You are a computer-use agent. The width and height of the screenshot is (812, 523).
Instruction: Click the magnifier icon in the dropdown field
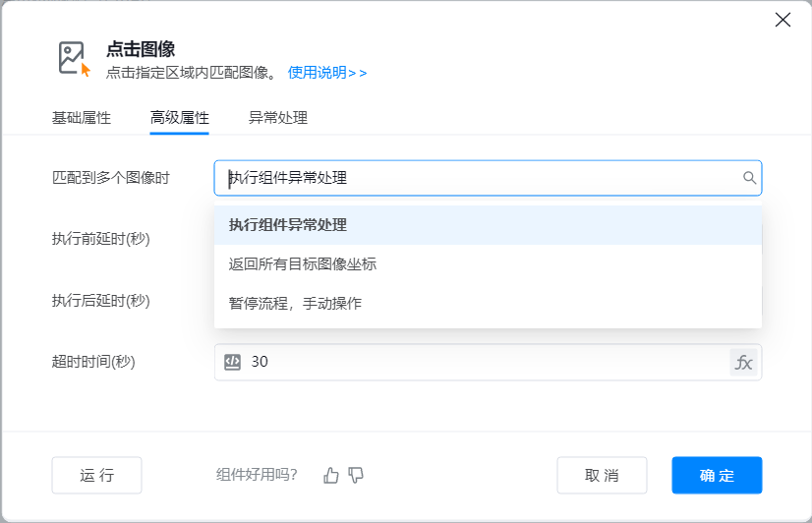point(749,178)
